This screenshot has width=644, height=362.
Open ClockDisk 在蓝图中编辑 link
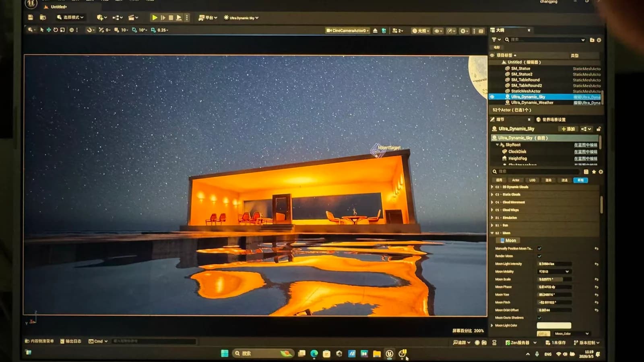pos(586,152)
